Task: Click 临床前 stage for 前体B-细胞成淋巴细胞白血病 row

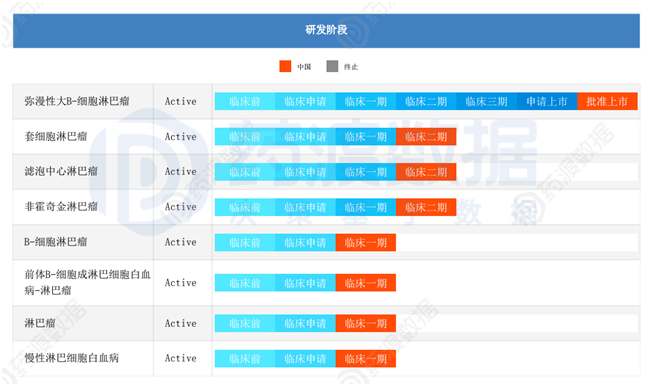Action: click(x=245, y=283)
